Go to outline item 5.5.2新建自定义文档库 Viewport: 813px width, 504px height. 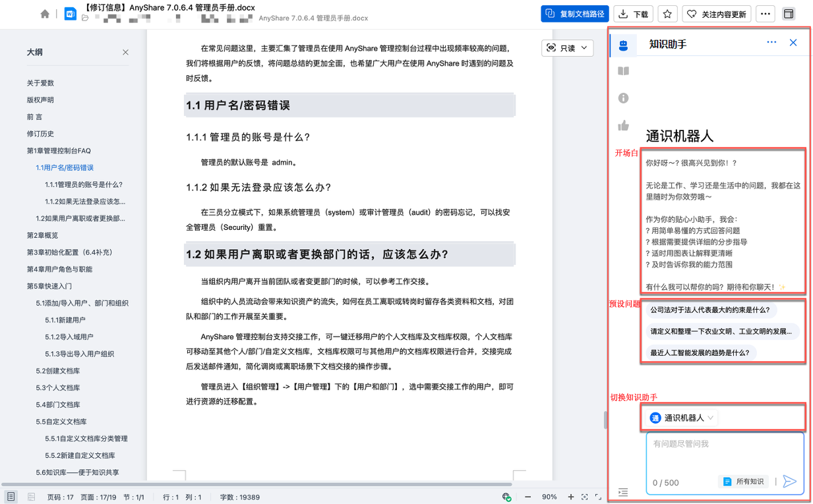click(x=80, y=455)
